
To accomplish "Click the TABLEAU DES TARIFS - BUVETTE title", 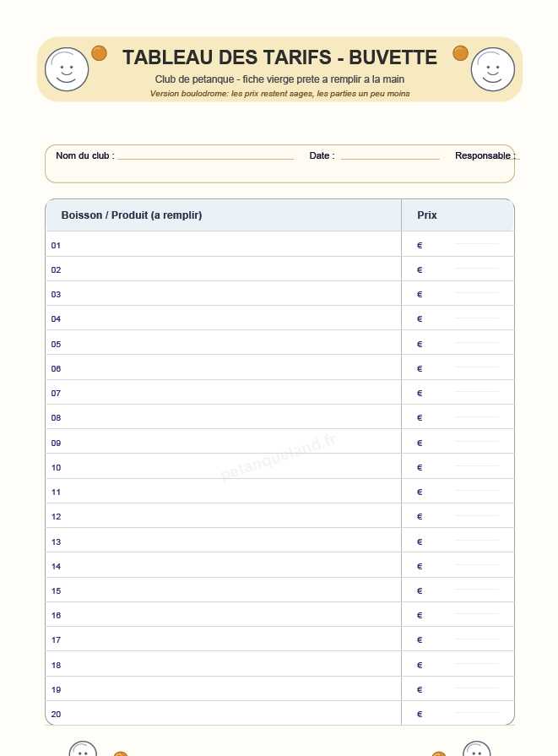I will [x=280, y=57].
